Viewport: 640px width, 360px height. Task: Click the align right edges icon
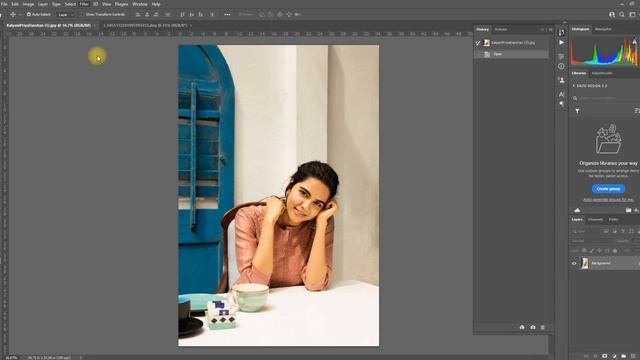[x=156, y=14]
